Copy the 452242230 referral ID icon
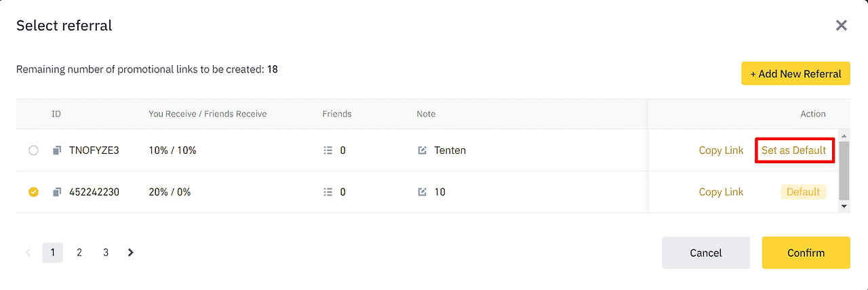 pos(57,192)
